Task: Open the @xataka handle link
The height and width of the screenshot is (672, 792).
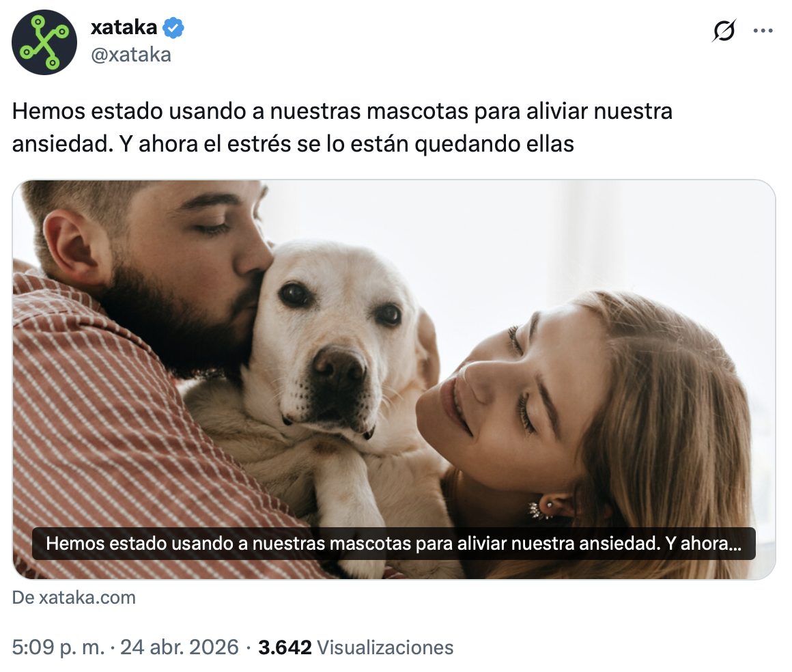Action: pos(131,55)
